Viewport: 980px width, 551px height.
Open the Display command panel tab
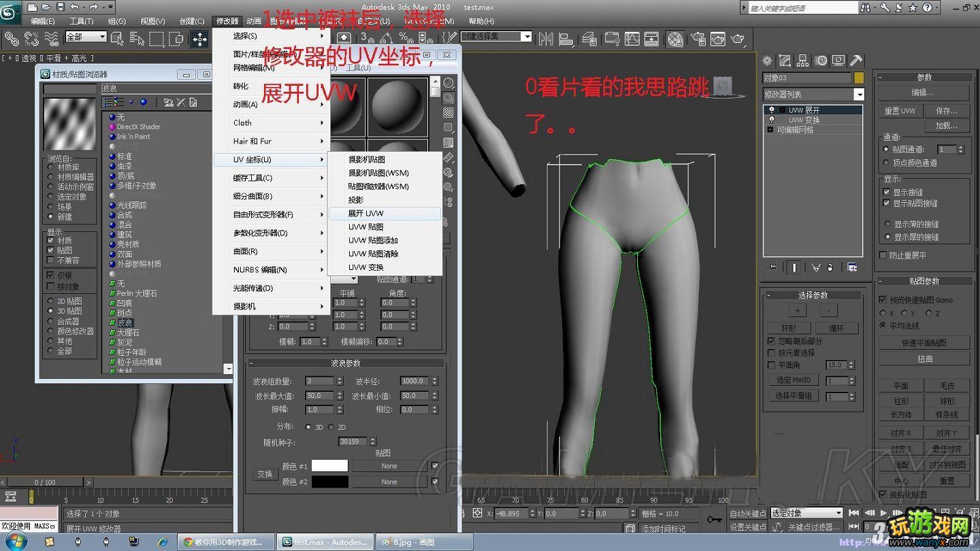click(838, 61)
